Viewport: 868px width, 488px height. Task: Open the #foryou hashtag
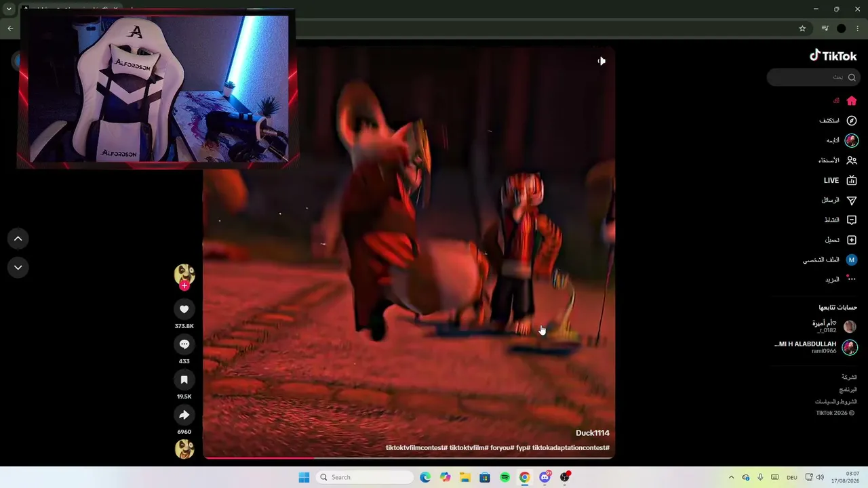502,448
